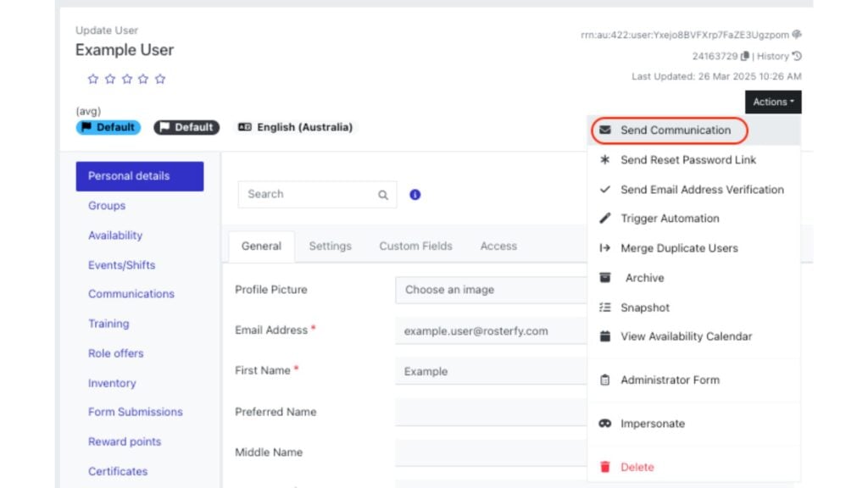Click the Choose an image field
Image resolution: width=868 pixels, height=488 pixels.
(x=492, y=290)
